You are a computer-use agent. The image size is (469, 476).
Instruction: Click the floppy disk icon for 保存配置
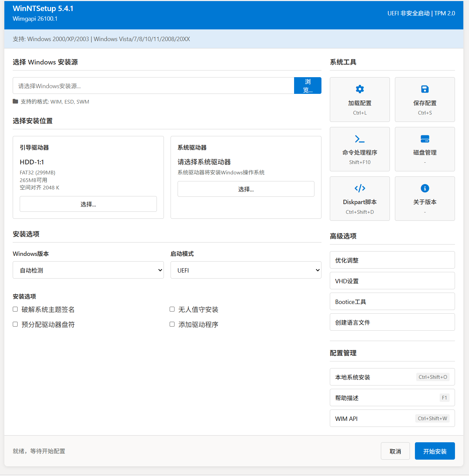[x=425, y=89]
